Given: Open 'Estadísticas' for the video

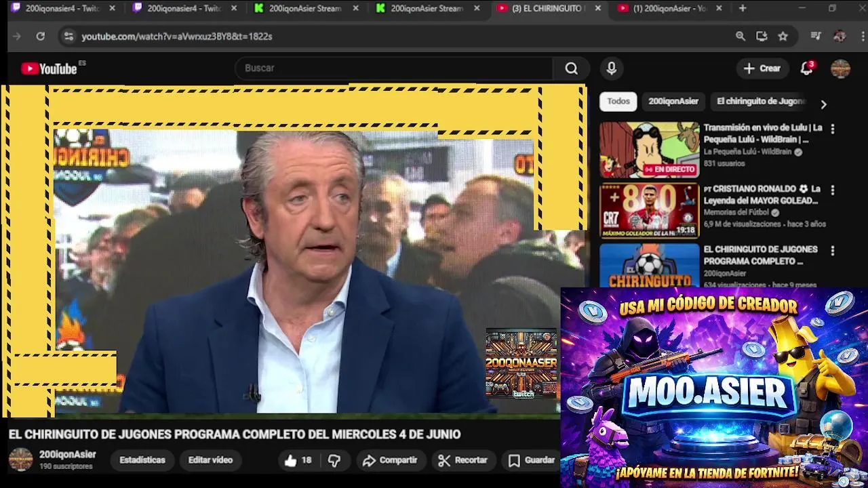Looking at the screenshot, I should (x=142, y=460).
